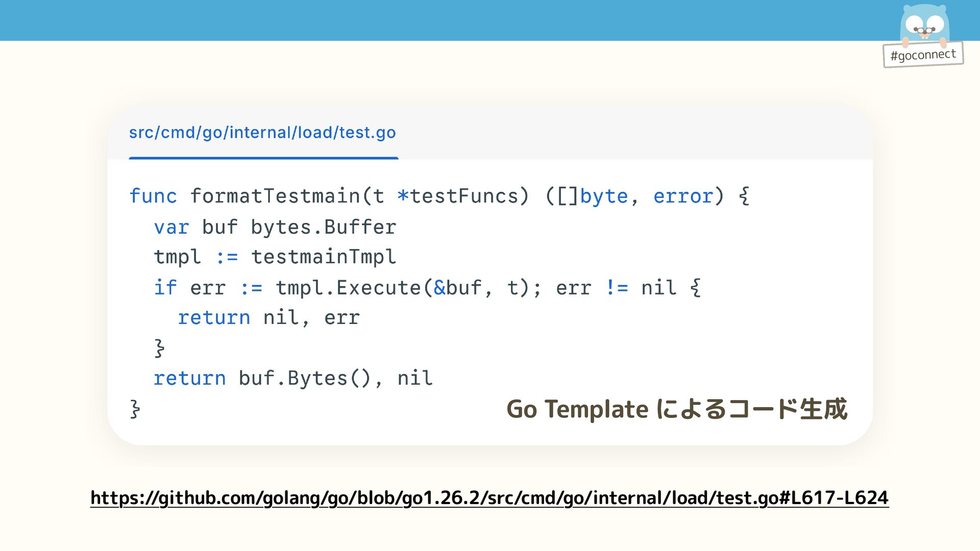Screen dimensions: 980x551
Task: Click the *testFuncs parameter type
Action: (x=462, y=196)
